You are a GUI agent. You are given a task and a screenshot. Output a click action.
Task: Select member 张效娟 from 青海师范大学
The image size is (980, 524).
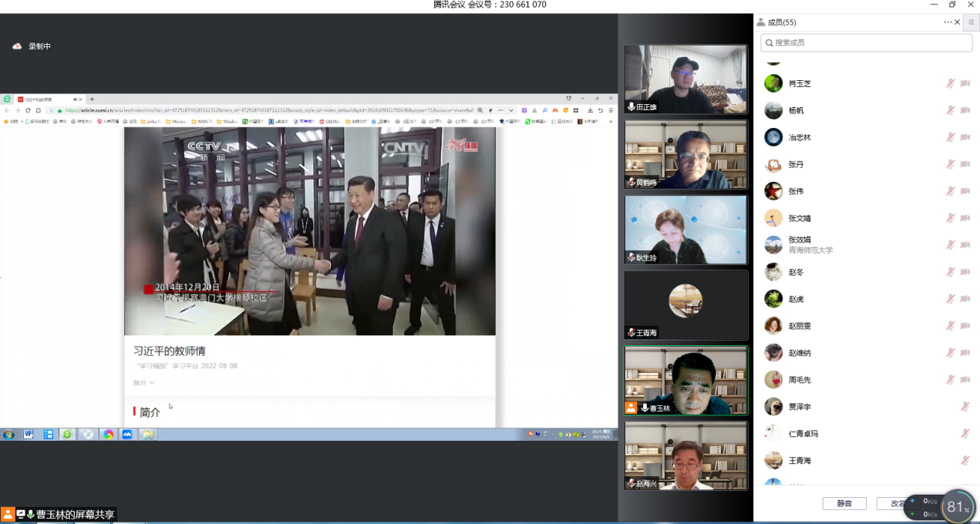pos(810,244)
